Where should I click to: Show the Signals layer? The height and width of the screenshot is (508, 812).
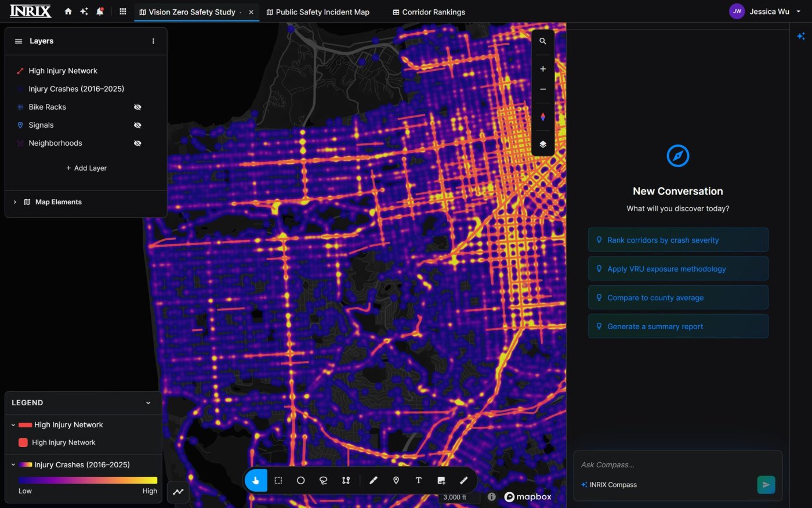[137, 125]
